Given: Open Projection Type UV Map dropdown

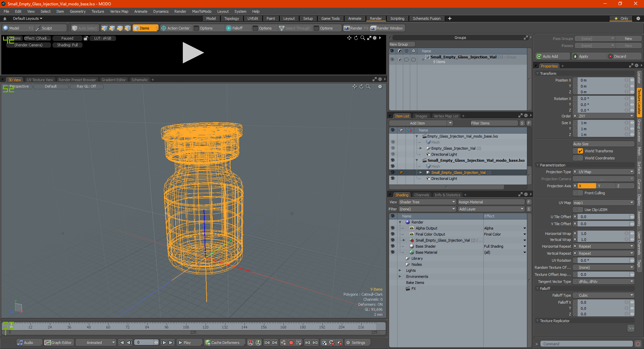Looking at the screenshot, I should (606, 172).
